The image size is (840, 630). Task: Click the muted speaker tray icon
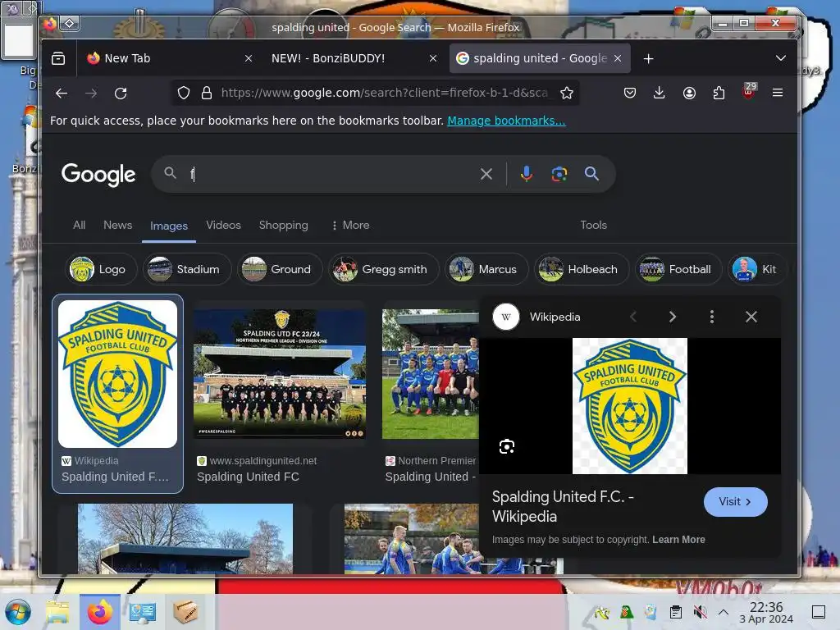[x=701, y=612]
